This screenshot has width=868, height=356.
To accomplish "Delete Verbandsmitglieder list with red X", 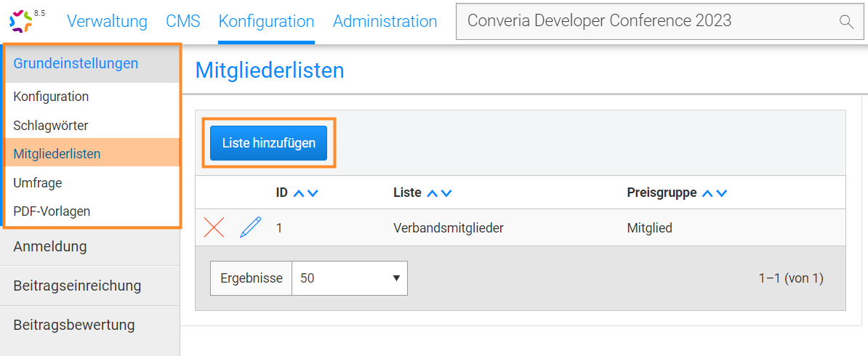I will [x=214, y=227].
